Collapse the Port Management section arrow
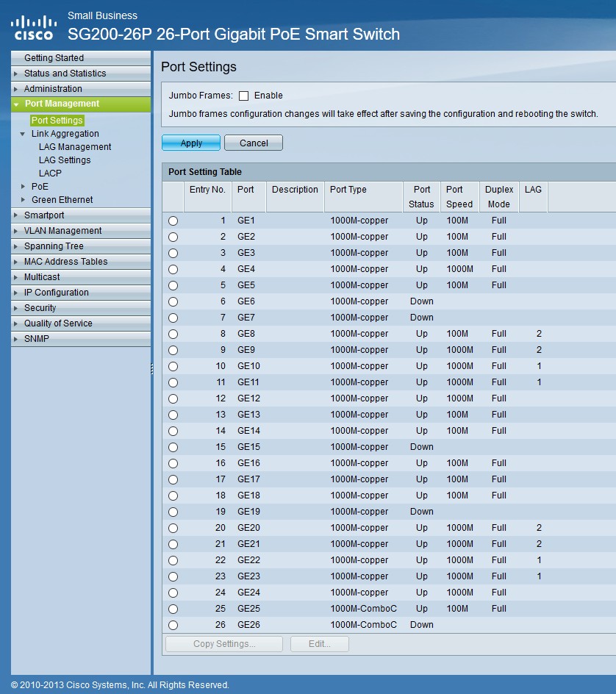The image size is (616, 694). (16, 104)
